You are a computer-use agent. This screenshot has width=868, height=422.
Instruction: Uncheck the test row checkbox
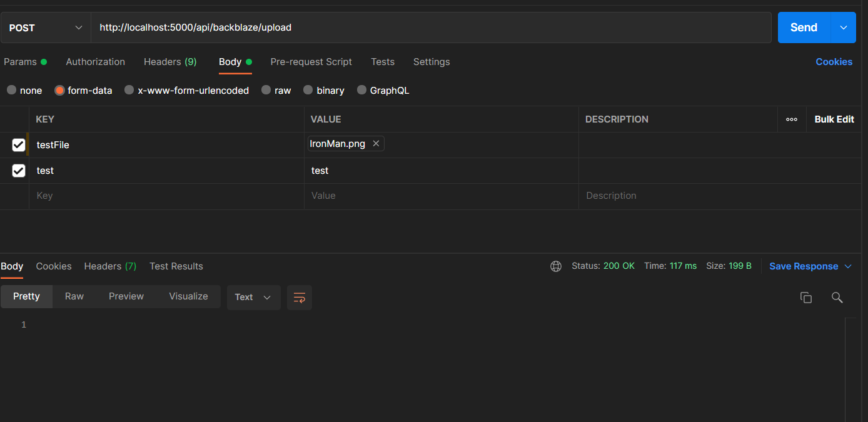pyautogui.click(x=19, y=171)
